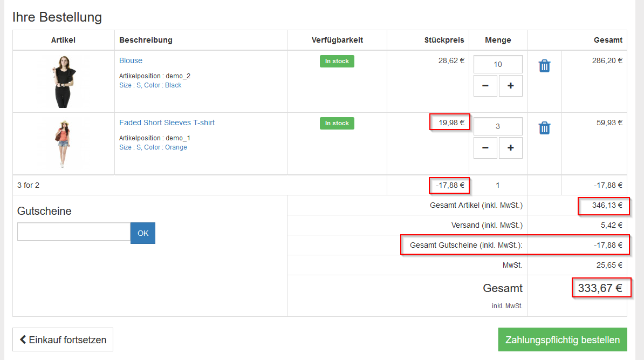Click the Blouse quantity input field
Viewport: 644px width, 360px height.
tap(498, 64)
